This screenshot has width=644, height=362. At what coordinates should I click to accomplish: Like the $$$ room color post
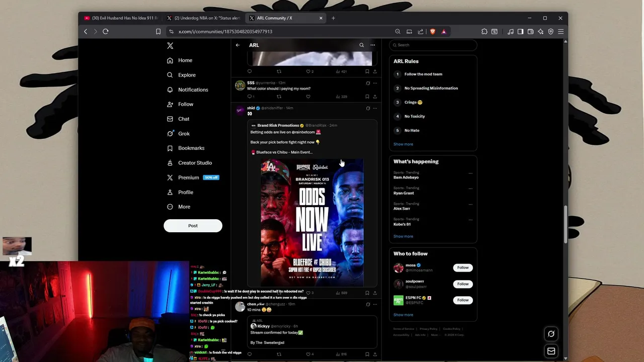click(x=308, y=97)
